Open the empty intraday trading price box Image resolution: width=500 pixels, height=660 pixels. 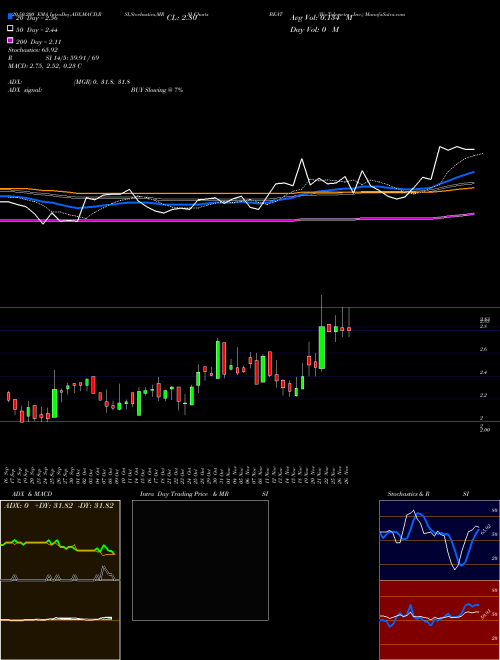click(x=200, y=560)
